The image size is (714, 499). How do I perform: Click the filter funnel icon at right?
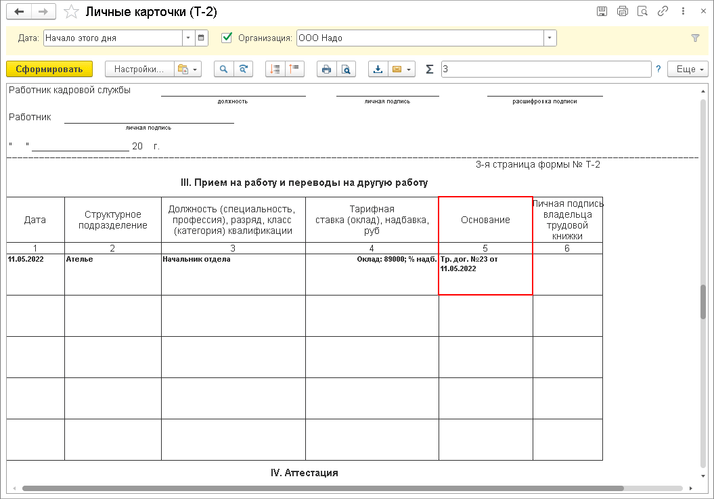(695, 38)
